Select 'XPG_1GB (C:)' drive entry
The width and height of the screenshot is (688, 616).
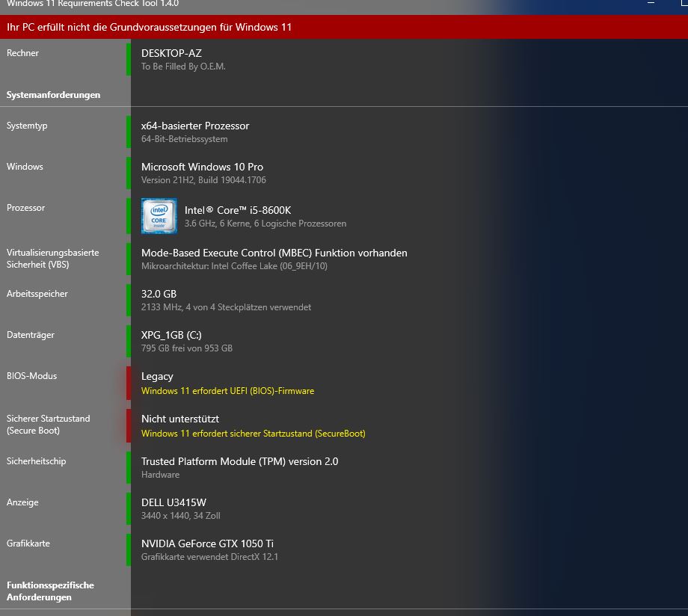[171, 335]
